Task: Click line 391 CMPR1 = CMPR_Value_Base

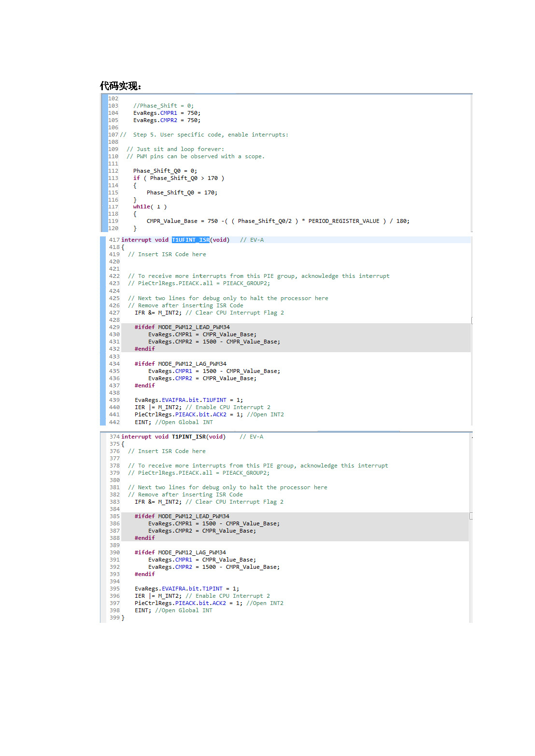Action: [x=202, y=560]
